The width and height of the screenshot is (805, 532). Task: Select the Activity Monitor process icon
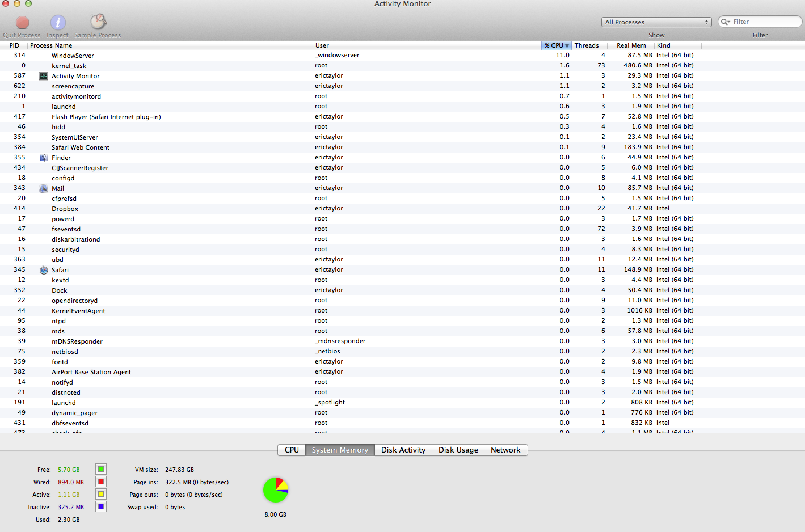(44, 76)
